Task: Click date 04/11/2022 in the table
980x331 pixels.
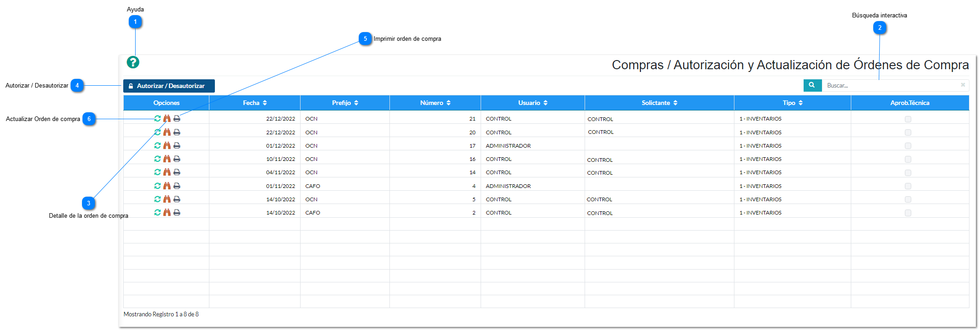Action: tap(280, 172)
